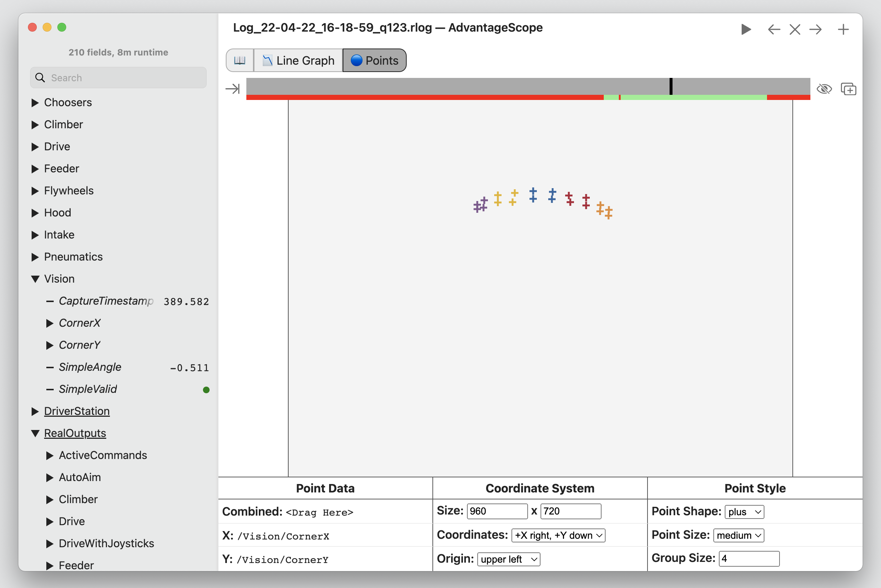This screenshot has width=881, height=588.
Task: Expand the top-level Climber group
Action: pos(35,125)
